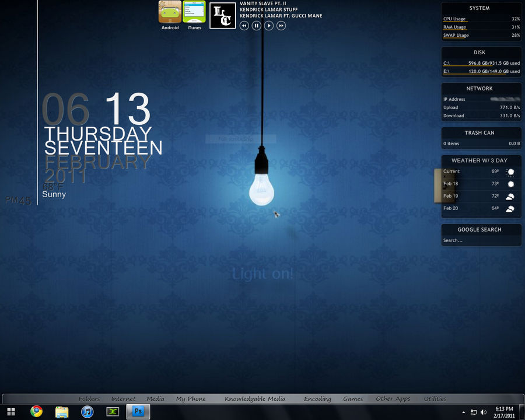Click the IP Address row

click(481, 99)
